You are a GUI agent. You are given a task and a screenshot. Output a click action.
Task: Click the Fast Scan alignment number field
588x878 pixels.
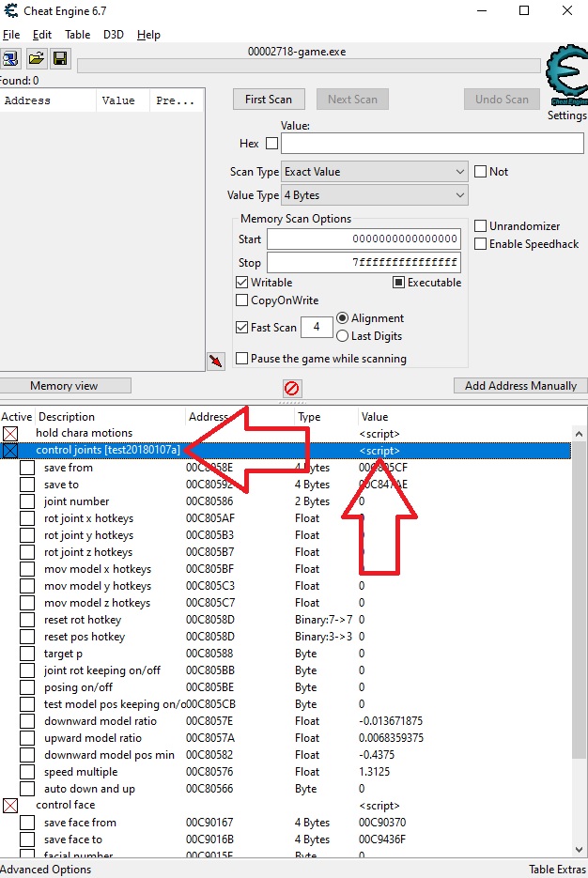[x=317, y=327]
